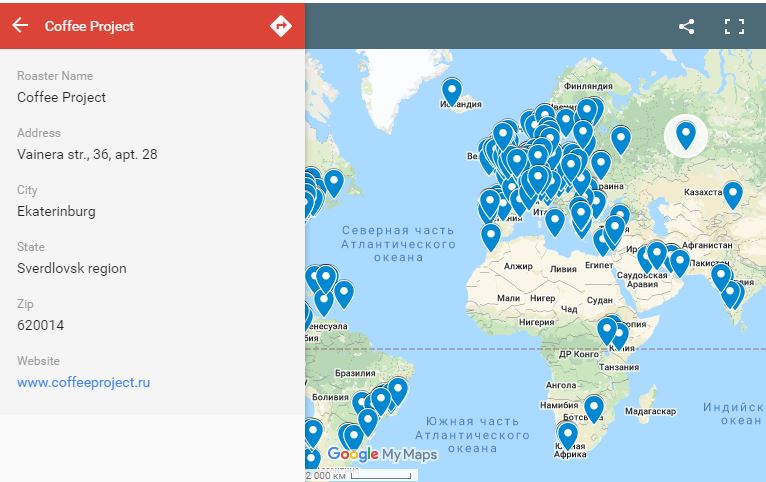Click the Google My Maps logo

383,454
